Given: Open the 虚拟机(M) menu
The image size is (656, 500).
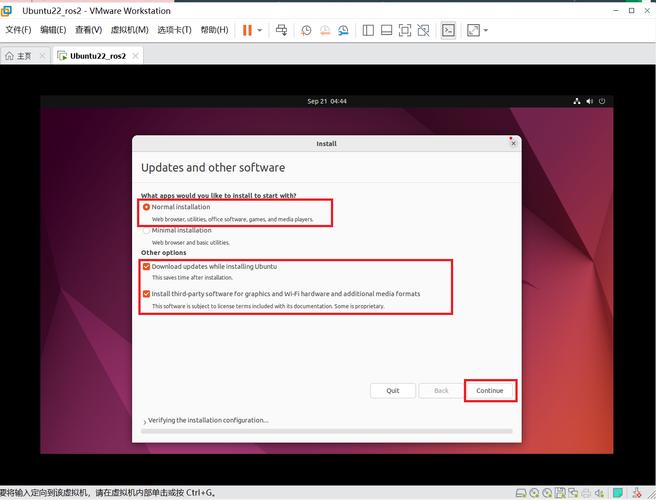Looking at the screenshot, I should pyautogui.click(x=129, y=30).
